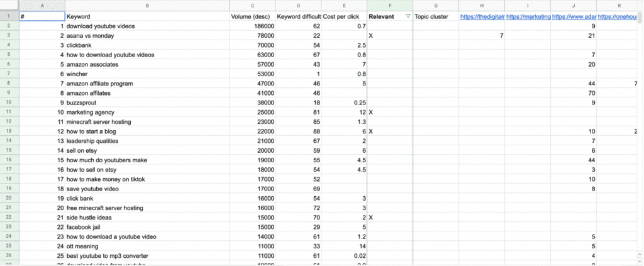Click value 70 in amazon affilates row

click(592, 93)
